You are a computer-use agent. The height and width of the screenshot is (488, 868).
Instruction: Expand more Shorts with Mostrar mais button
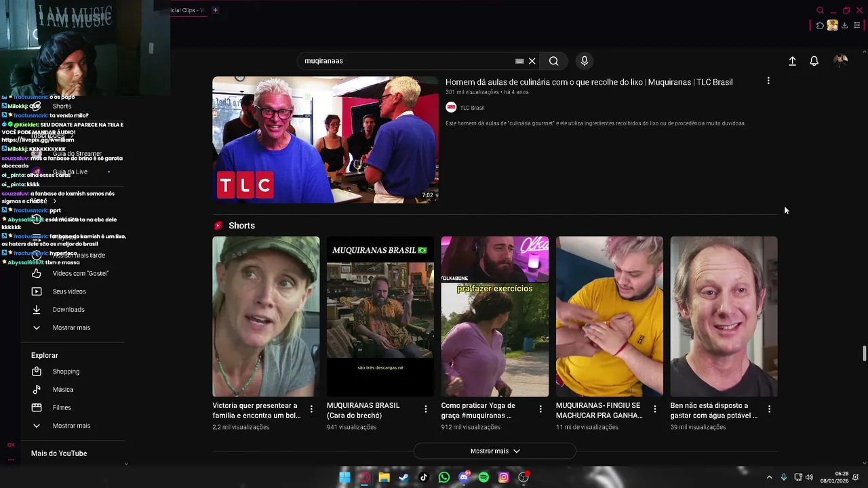495,451
